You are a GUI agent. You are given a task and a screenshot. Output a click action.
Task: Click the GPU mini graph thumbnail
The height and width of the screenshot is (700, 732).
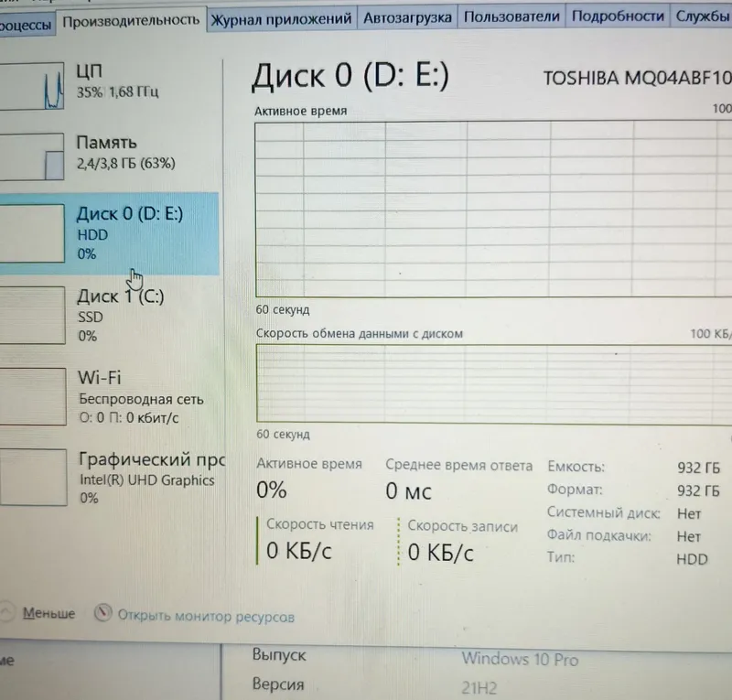tap(33, 478)
